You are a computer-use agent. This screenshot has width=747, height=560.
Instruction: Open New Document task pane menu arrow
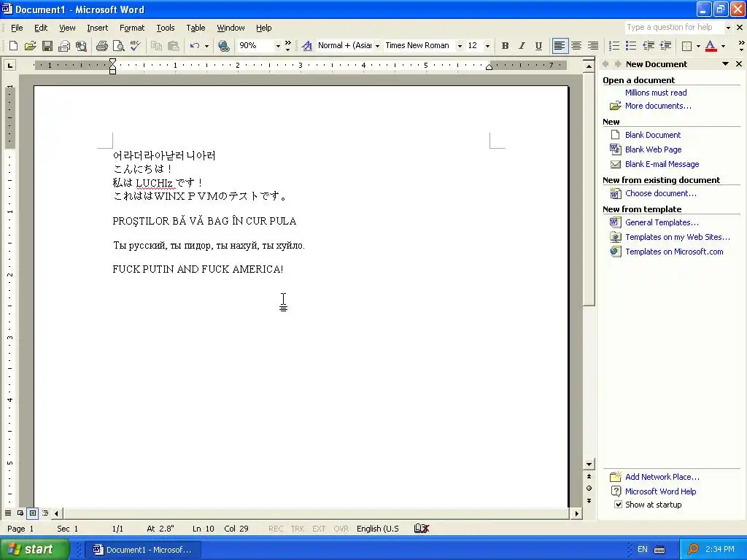(x=725, y=64)
